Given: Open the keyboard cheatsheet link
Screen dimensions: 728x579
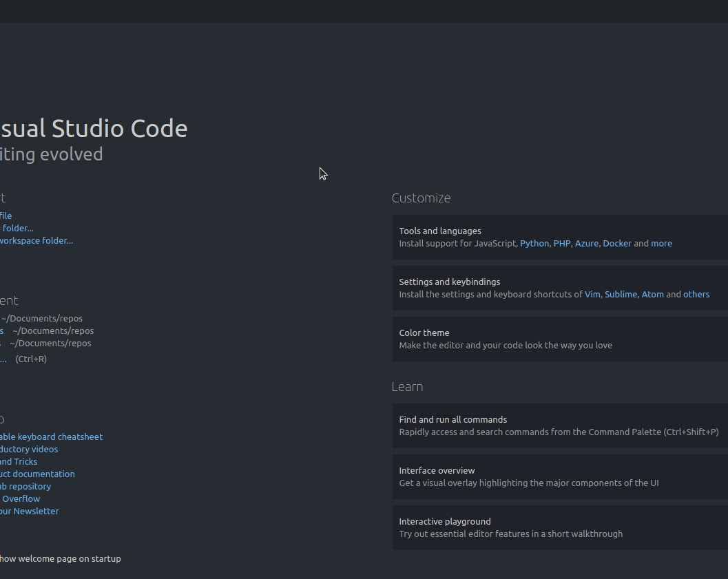Looking at the screenshot, I should tap(51, 437).
